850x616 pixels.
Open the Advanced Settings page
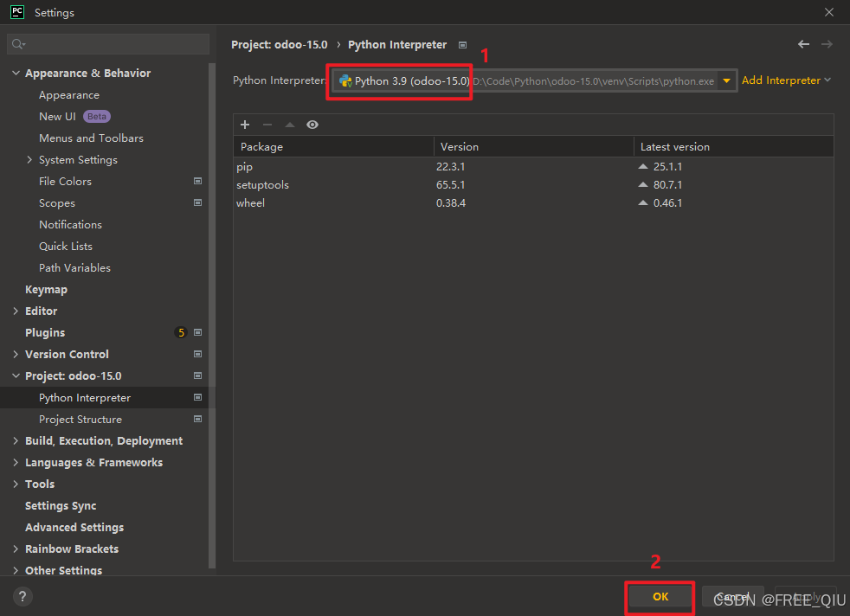click(74, 527)
